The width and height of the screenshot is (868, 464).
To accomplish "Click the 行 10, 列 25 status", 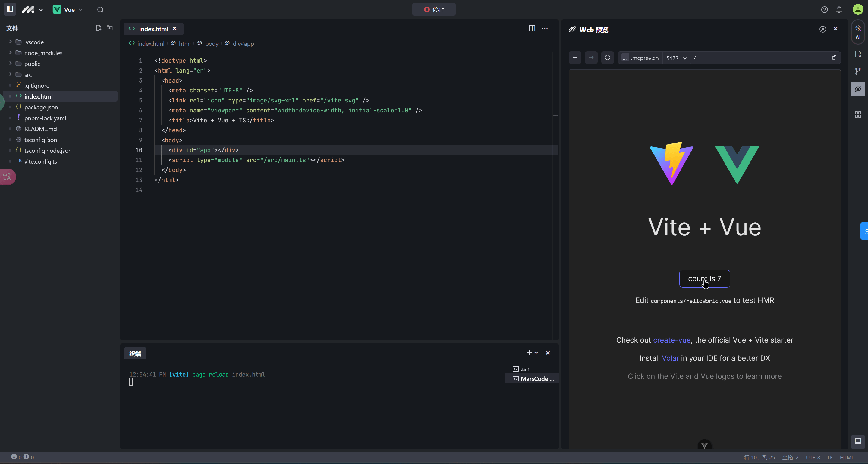I will click(759, 457).
